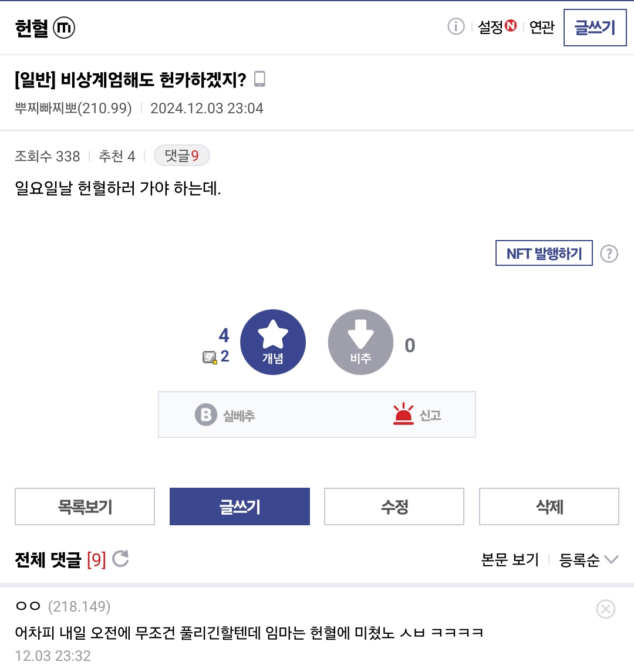Go back with 목록보기 button
Screen dimensions: 634x672
click(x=85, y=506)
